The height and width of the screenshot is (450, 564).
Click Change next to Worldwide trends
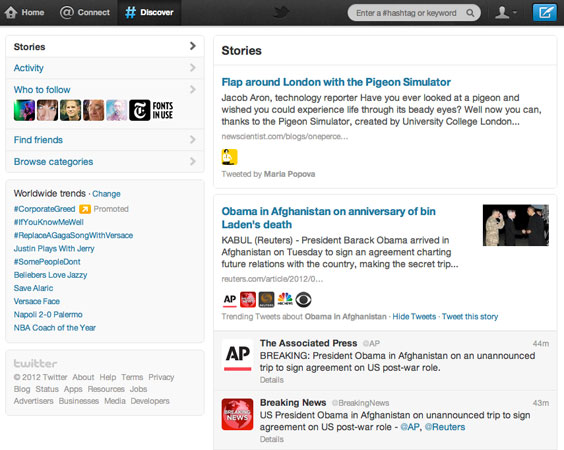pos(106,194)
